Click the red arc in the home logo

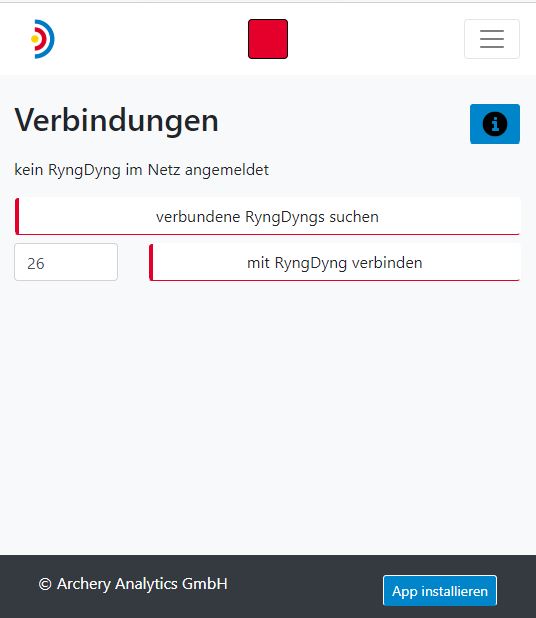coord(45,39)
